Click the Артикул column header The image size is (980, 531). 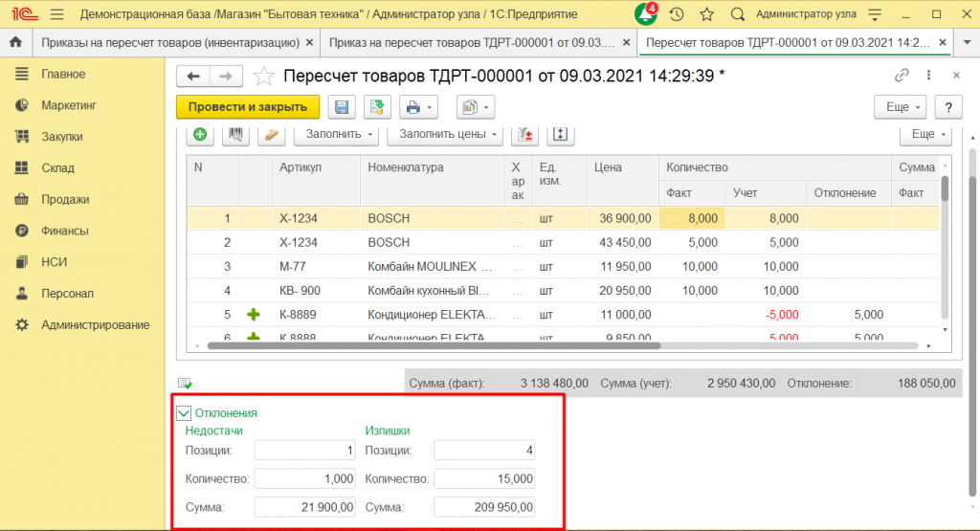pyautogui.click(x=316, y=180)
